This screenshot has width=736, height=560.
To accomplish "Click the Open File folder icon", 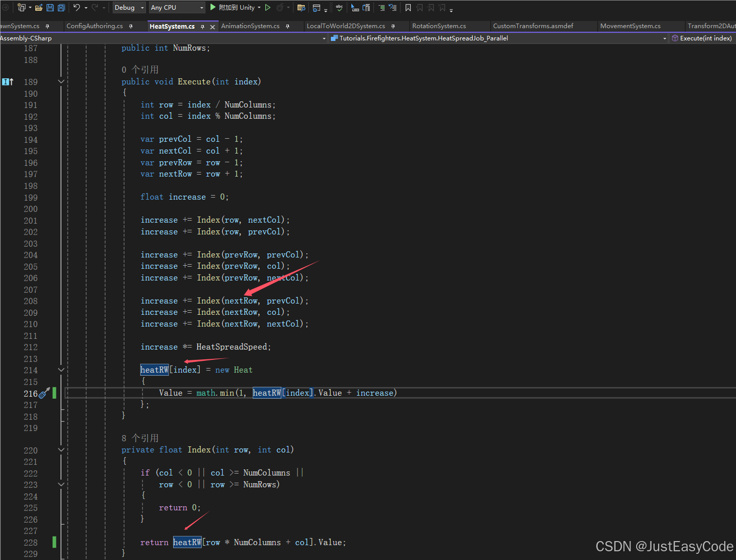I will point(39,7).
